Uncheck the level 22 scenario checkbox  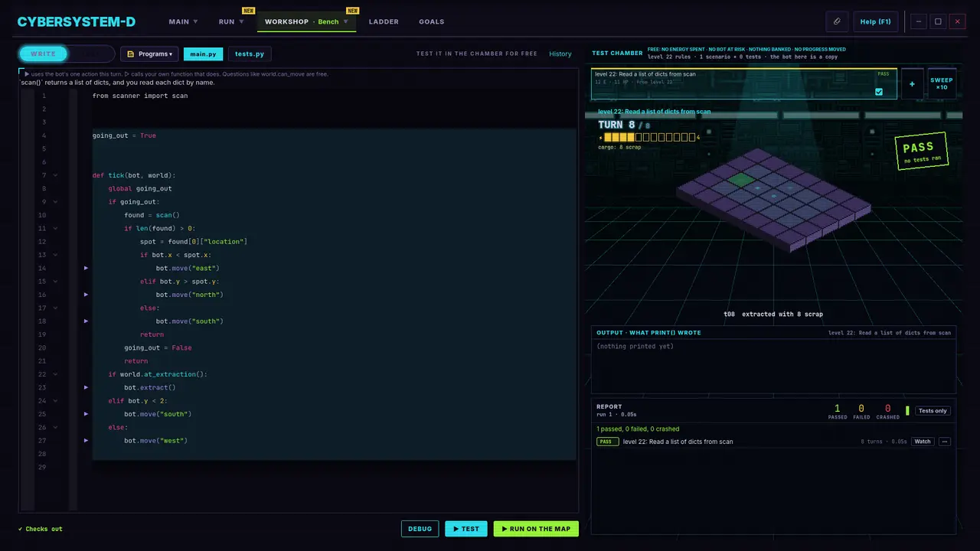879,92
